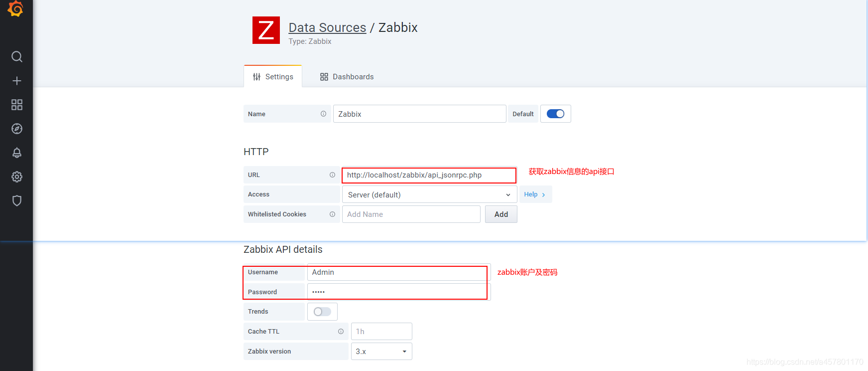Toggle the Default data source switch
This screenshot has width=868, height=371.
coord(555,114)
